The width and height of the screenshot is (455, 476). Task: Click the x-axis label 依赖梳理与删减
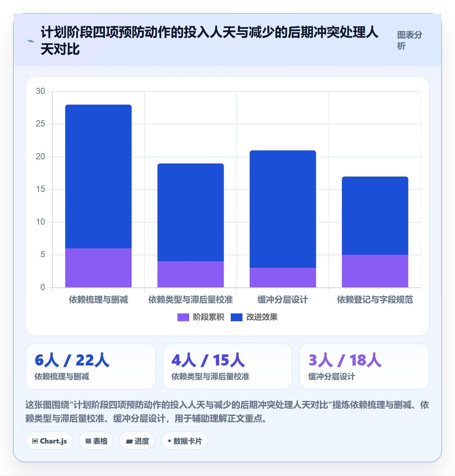tap(98, 299)
